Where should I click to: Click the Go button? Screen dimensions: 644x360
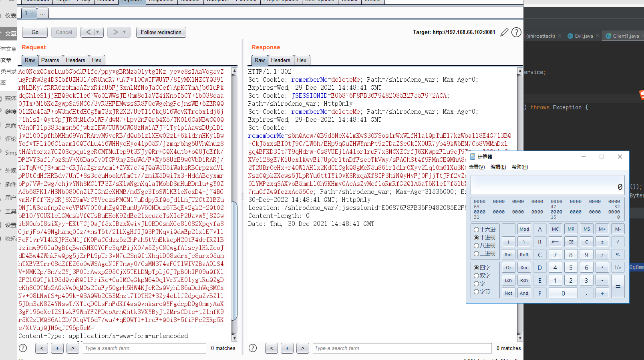click(x=35, y=32)
